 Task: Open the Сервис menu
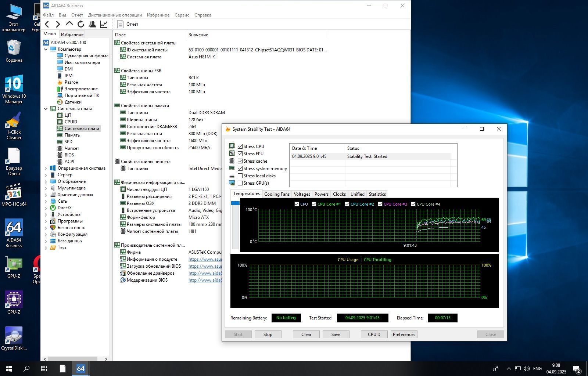pos(182,15)
